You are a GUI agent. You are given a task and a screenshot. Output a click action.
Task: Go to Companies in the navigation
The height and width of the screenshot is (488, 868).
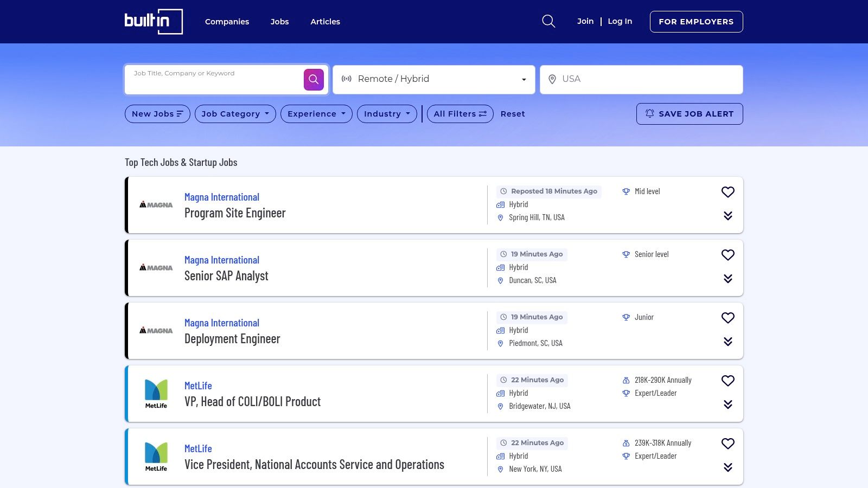click(x=227, y=22)
